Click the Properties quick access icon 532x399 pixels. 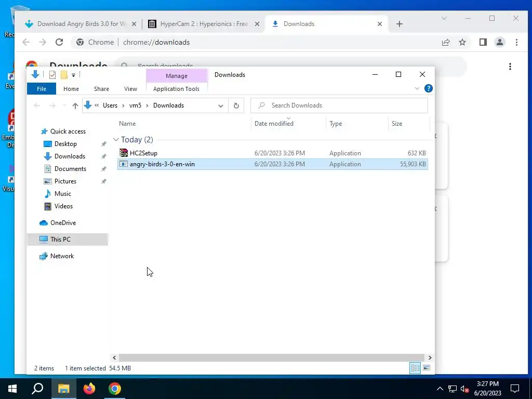coord(52,75)
